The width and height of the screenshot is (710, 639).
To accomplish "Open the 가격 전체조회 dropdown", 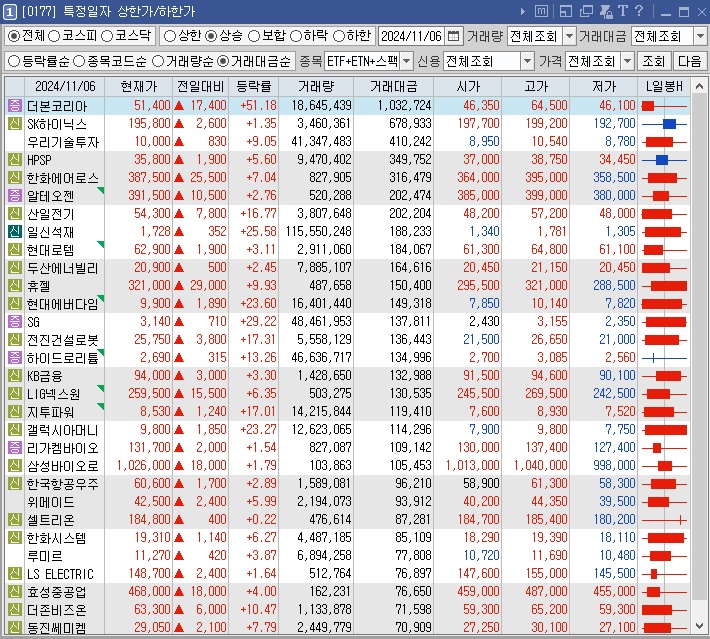I will [x=627, y=61].
